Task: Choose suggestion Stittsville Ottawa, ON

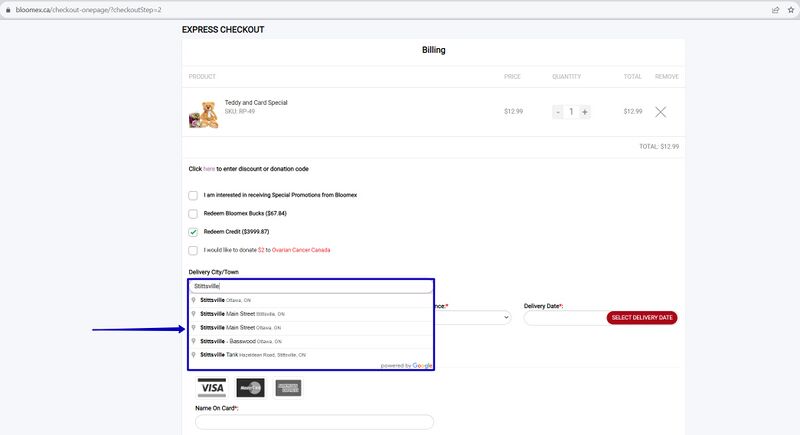Action: coord(311,300)
